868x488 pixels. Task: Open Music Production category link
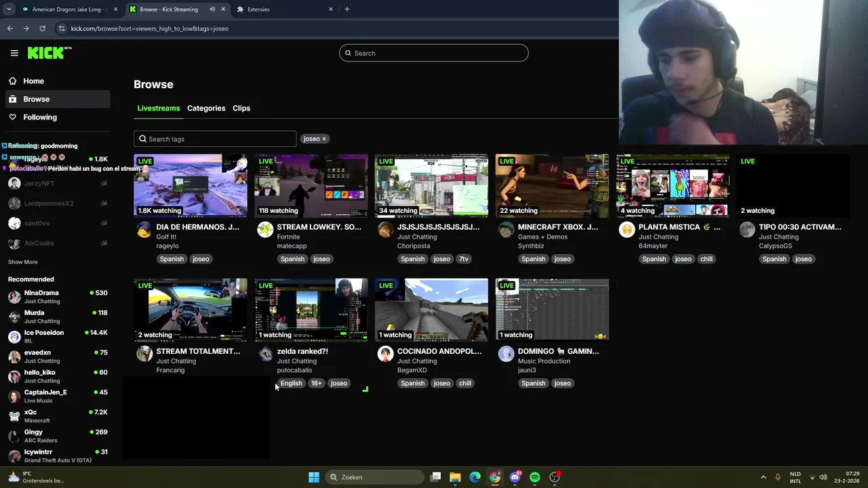(x=544, y=361)
